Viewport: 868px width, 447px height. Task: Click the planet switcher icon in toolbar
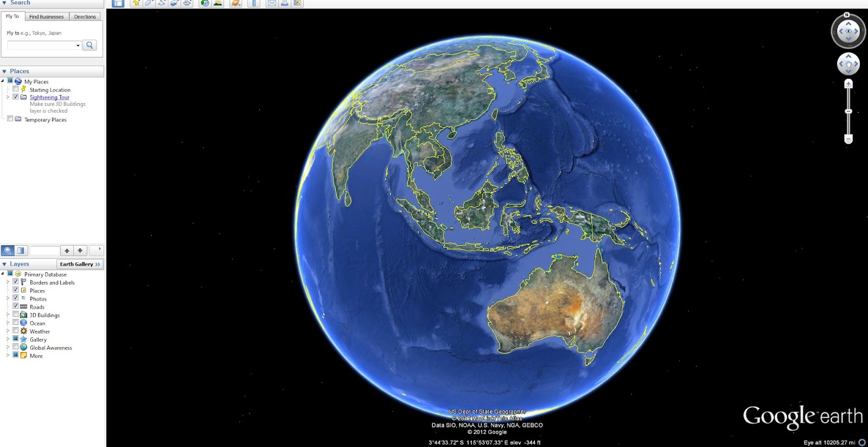point(235,3)
